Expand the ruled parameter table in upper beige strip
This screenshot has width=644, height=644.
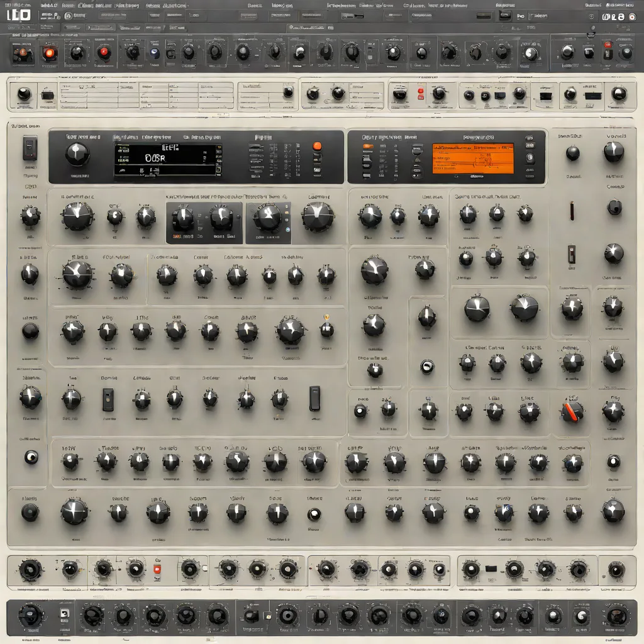click(147, 96)
